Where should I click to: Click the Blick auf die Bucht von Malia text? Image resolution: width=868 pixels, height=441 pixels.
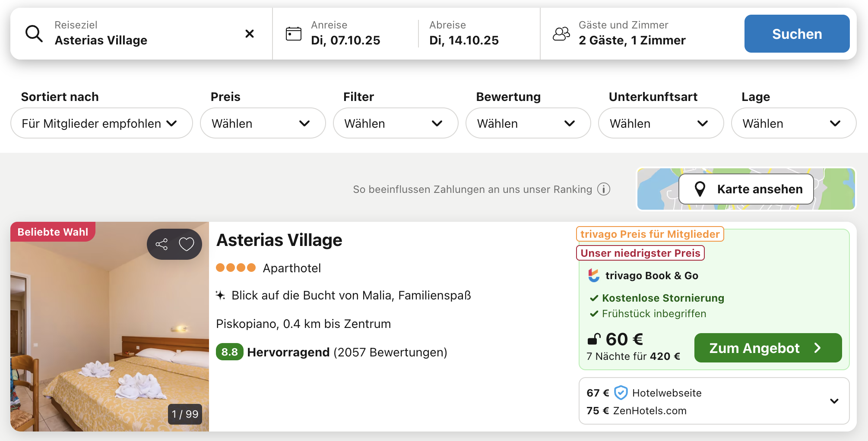coord(351,295)
